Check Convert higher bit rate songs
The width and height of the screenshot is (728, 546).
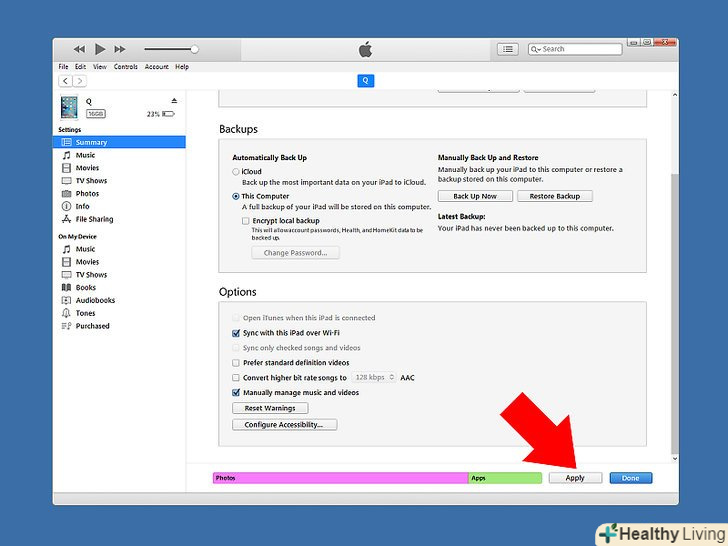(x=236, y=377)
